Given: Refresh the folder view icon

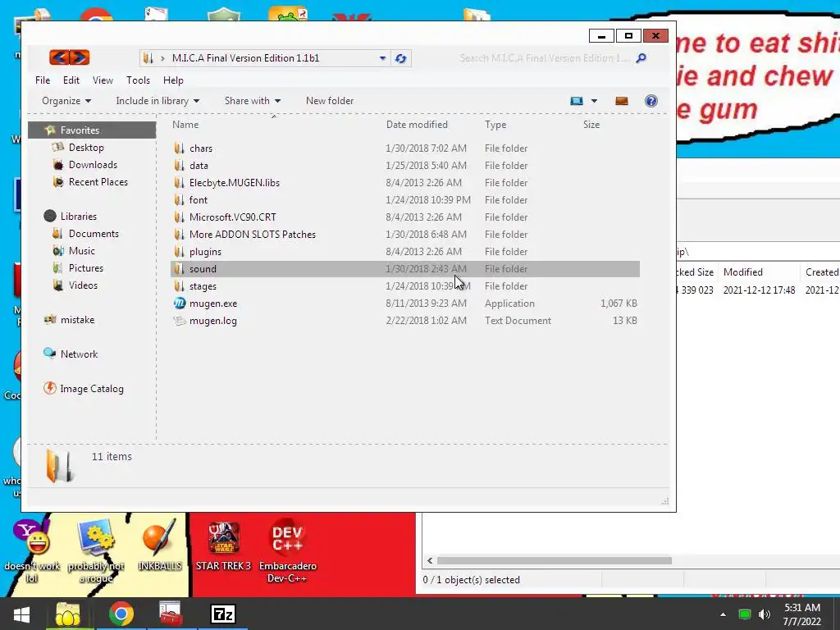Looking at the screenshot, I should point(400,58).
